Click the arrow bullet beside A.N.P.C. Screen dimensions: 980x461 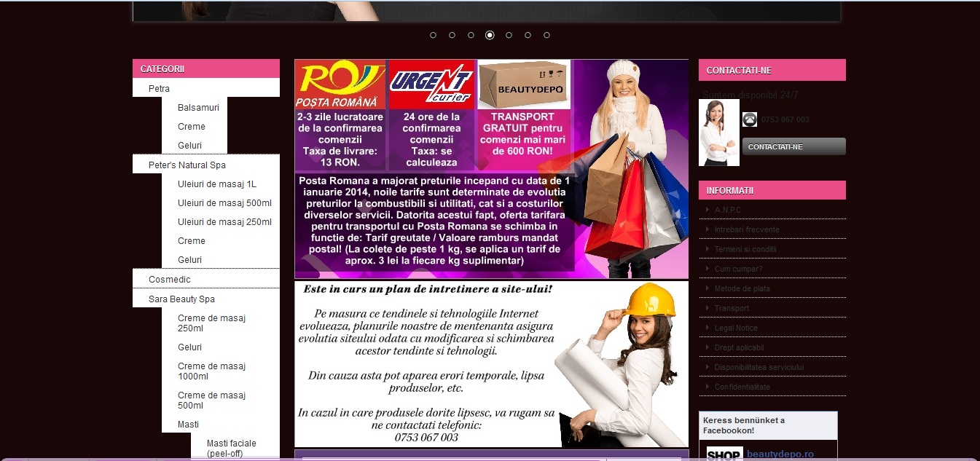pos(707,210)
